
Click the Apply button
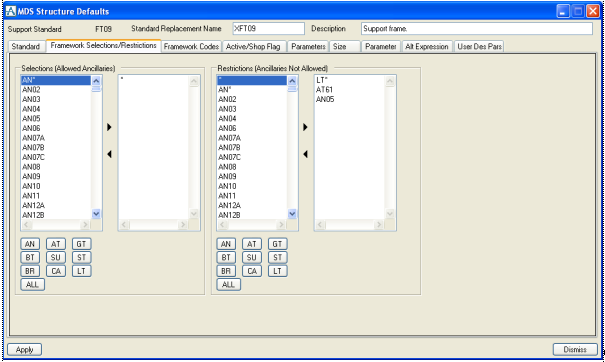25,349
